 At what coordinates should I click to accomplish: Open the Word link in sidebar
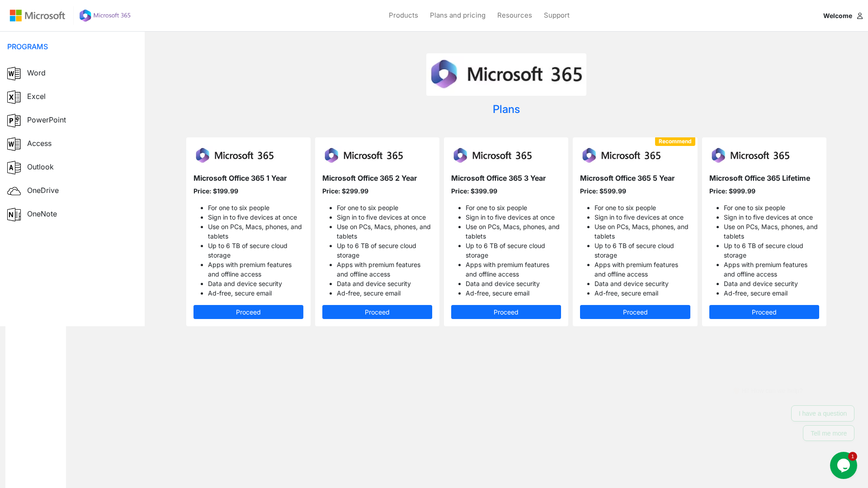click(36, 73)
